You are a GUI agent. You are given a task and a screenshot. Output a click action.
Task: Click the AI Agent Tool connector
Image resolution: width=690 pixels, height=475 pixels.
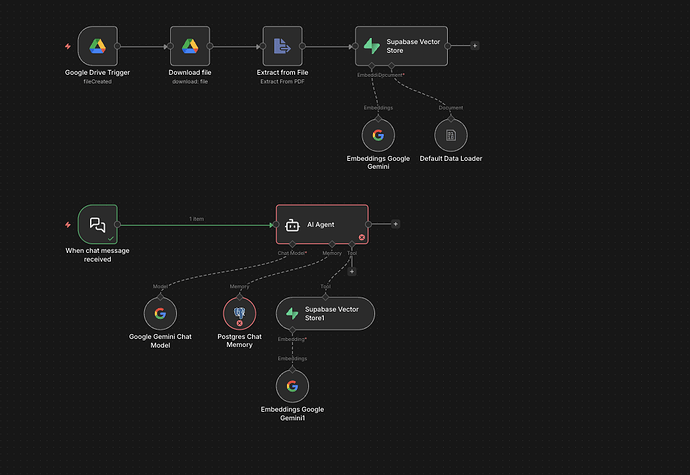(352, 244)
